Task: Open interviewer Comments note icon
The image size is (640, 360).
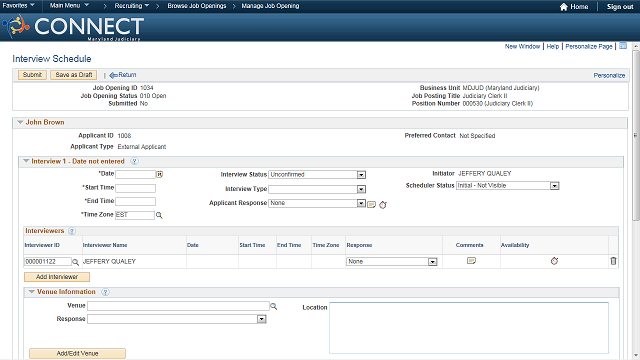Action: tap(471, 261)
